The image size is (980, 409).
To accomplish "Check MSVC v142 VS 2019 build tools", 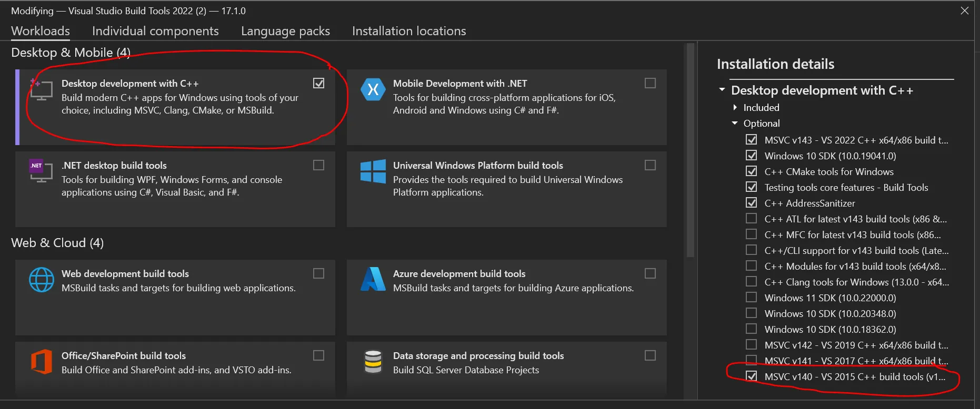I will [751, 345].
